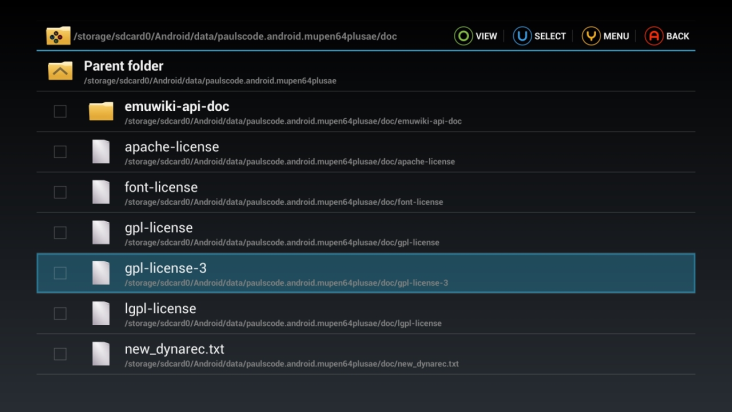This screenshot has height=412, width=732.
Task: Click the current path ending in /doc in the header
Action: click(x=235, y=36)
